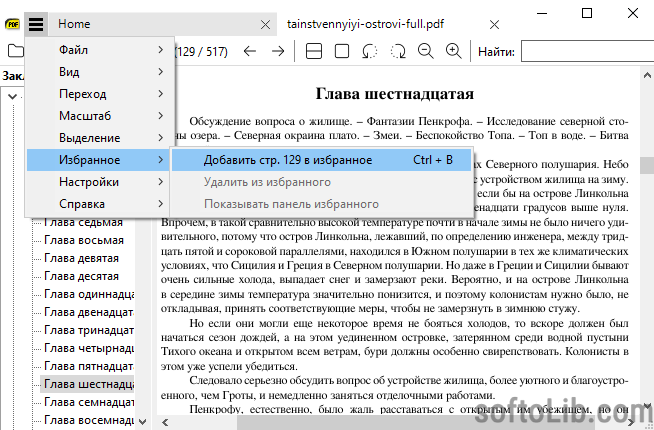Screen dimensions: 654x430
Task: Select continuous page layout icon
Action: pos(314,51)
